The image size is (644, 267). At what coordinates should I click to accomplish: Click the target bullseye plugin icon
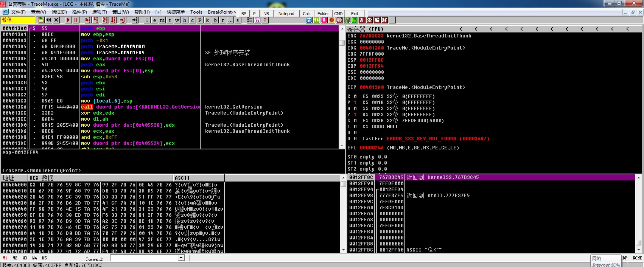point(339,20)
